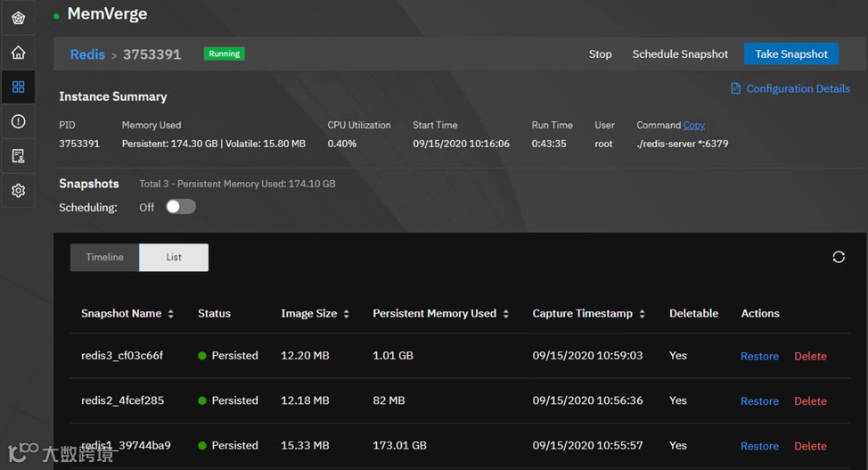Switch to the Timeline tab
This screenshot has width=868, height=470.
pyautogui.click(x=104, y=257)
